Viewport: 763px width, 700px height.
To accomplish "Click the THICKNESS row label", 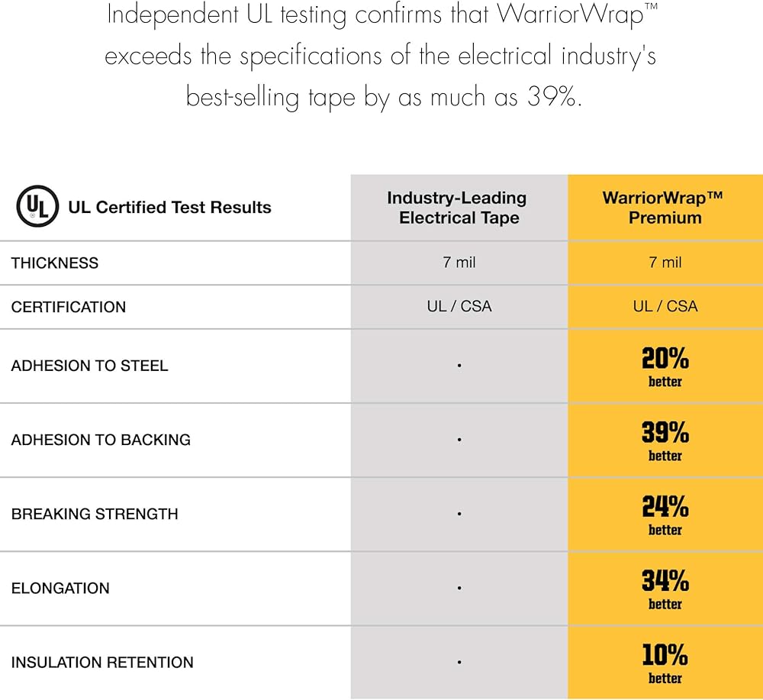I will [x=55, y=263].
